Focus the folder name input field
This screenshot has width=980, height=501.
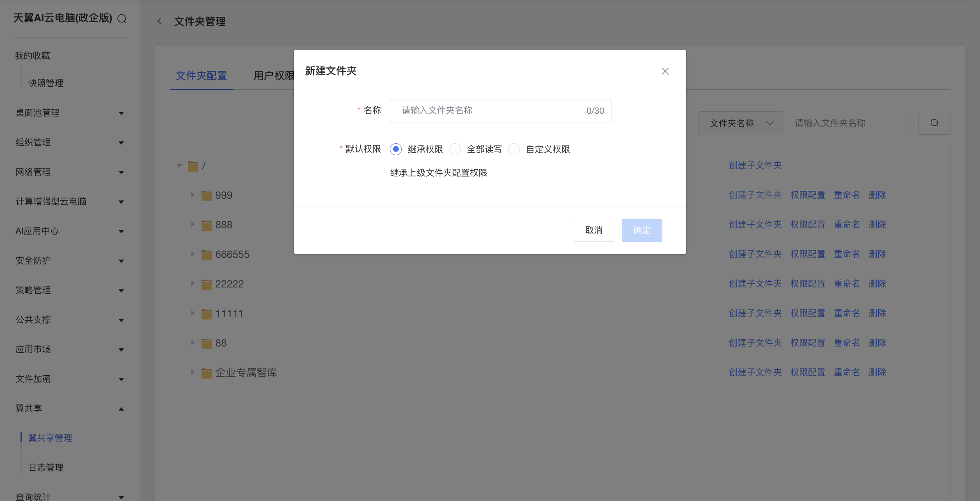pyautogui.click(x=488, y=111)
